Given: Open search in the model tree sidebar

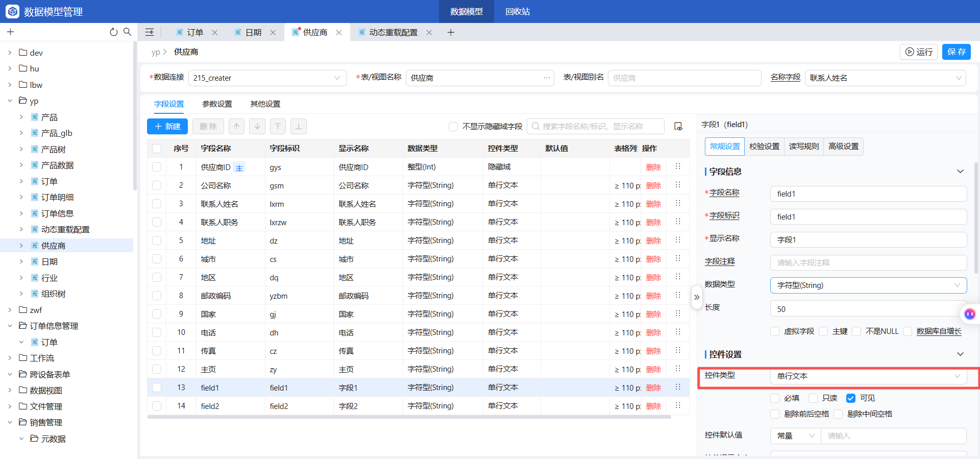Looking at the screenshot, I should coord(127,32).
